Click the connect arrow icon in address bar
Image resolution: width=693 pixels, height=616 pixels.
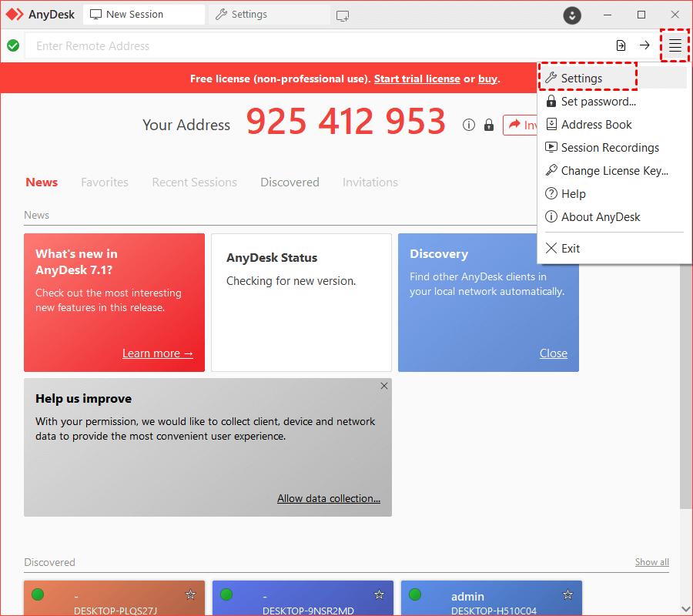644,45
